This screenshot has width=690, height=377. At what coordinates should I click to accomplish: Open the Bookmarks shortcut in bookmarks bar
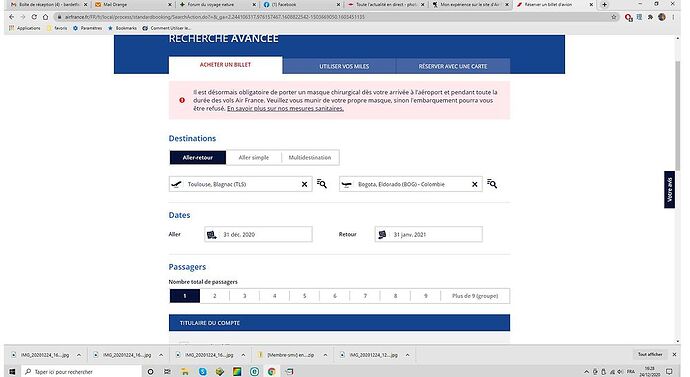pyautogui.click(x=122, y=28)
